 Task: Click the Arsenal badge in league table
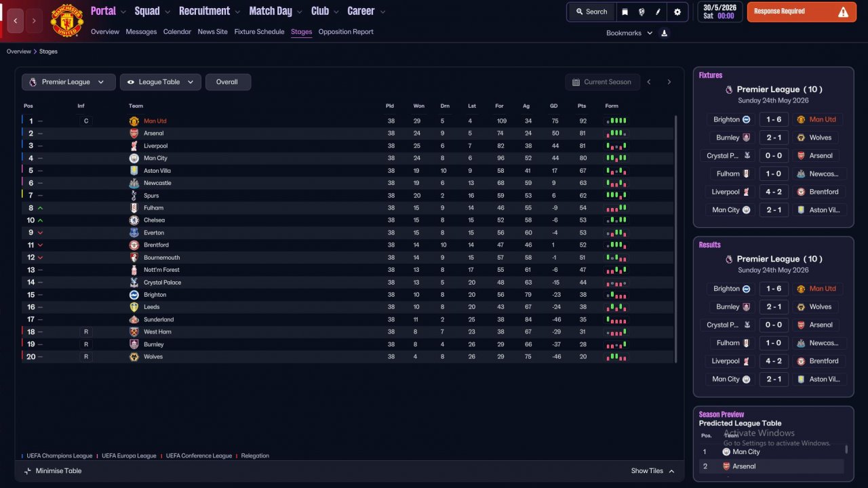(x=134, y=134)
